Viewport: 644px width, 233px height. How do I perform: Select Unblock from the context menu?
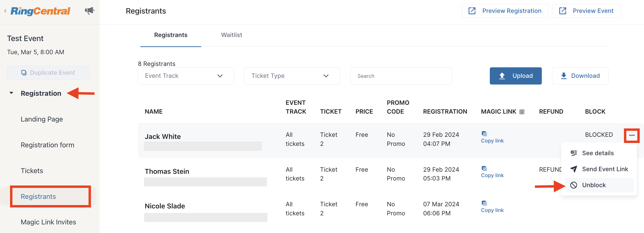coord(599,185)
